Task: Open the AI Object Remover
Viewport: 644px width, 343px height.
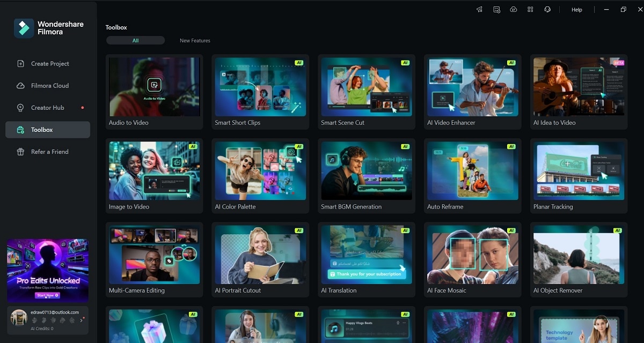Action: (579, 259)
